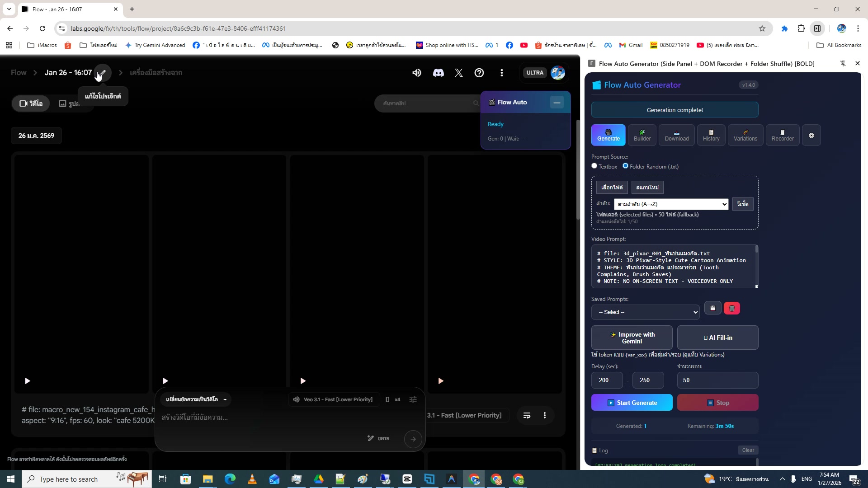
Task: Select the Textbox prompt source radio
Action: pyautogui.click(x=594, y=166)
